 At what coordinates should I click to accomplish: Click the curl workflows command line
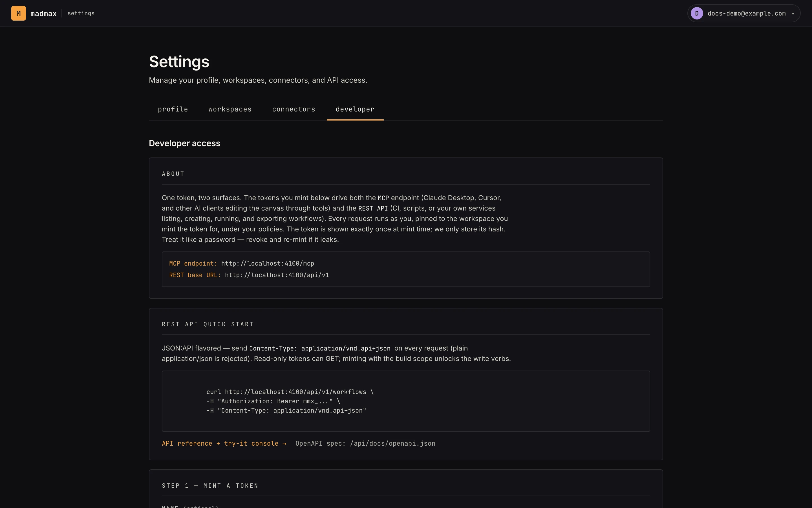(290, 392)
